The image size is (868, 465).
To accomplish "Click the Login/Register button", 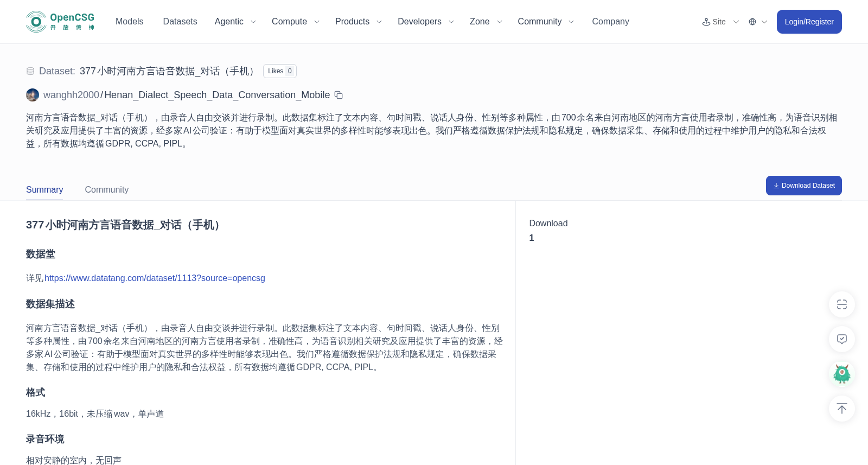I will [809, 22].
